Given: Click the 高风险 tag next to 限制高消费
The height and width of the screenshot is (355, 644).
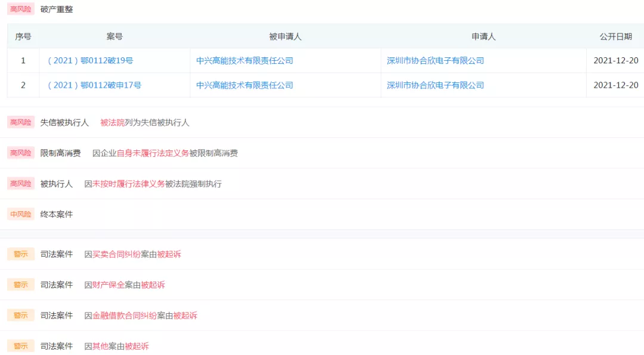Looking at the screenshot, I should (x=21, y=153).
